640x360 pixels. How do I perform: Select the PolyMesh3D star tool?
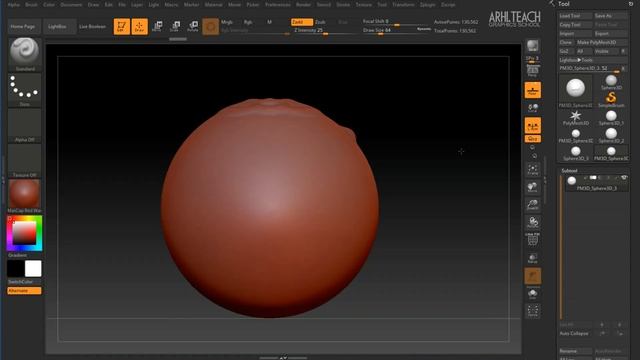point(576,118)
